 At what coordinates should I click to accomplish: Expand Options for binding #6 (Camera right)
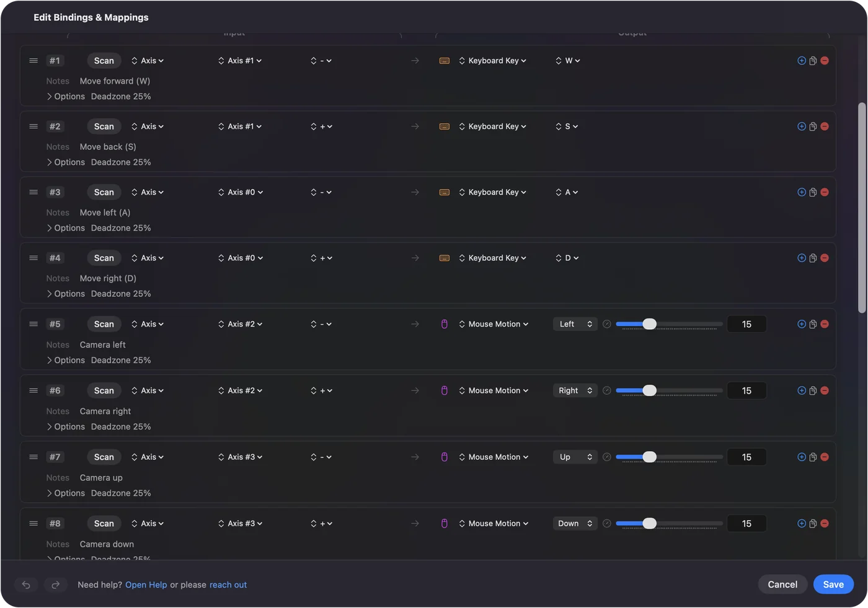click(x=66, y=427)
